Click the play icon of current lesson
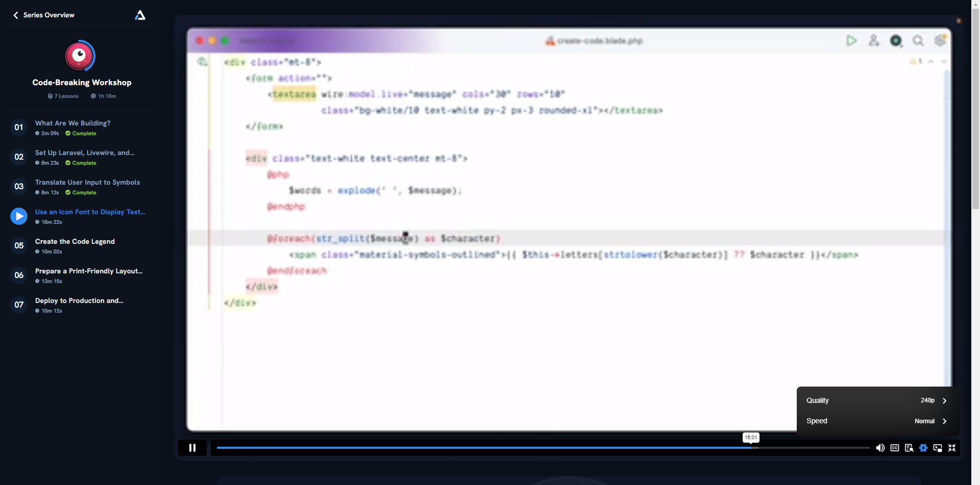 point(19,216)
